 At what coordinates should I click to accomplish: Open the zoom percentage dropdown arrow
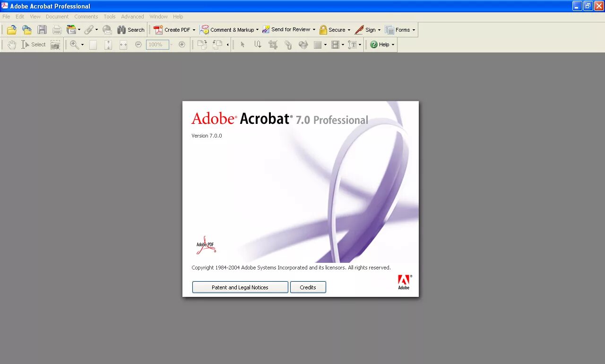pyautogui.click(x=172, y=44)
